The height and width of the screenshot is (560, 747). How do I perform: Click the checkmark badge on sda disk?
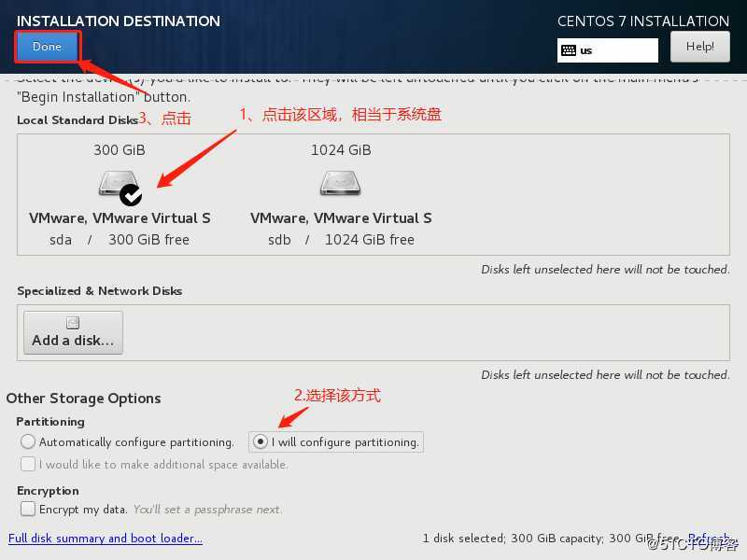[131, 195]
